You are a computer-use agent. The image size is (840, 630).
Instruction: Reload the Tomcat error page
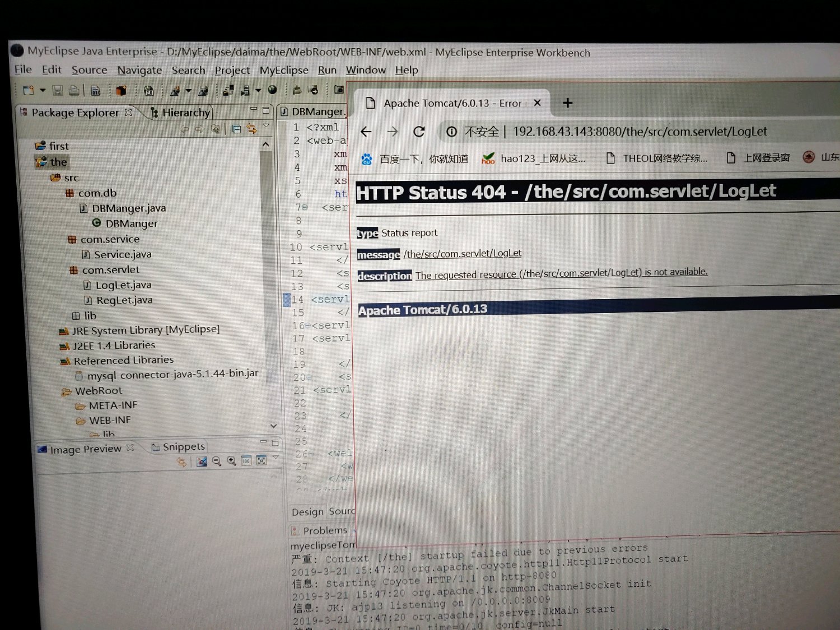click(x=419, y=132)
